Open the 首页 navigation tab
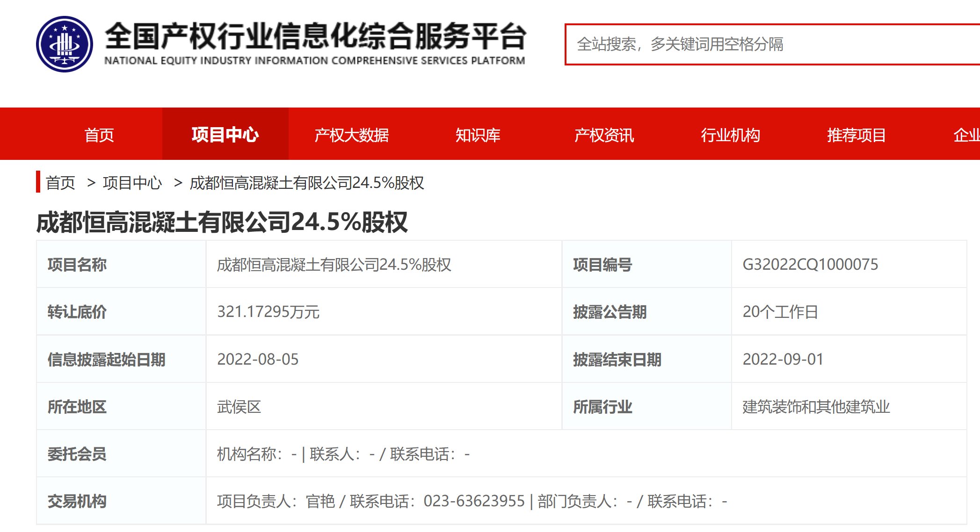This screenshot has height=532, width=980. [99, 135]
